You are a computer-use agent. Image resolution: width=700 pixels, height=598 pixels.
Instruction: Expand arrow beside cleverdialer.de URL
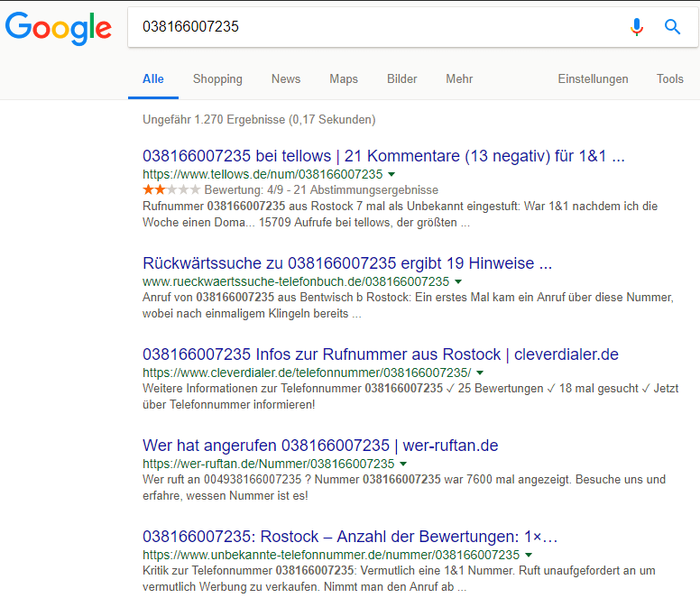point(480,373)
